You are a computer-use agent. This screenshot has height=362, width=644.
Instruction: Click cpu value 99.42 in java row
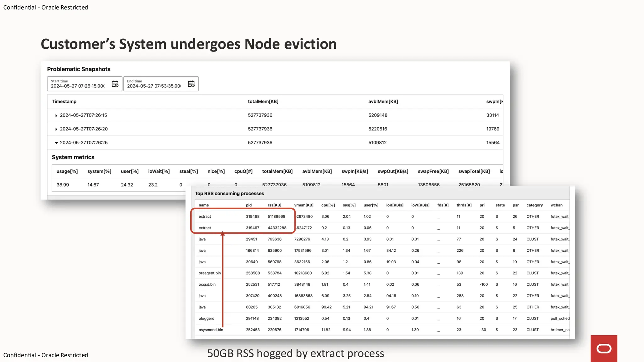(x=326, y=307)
